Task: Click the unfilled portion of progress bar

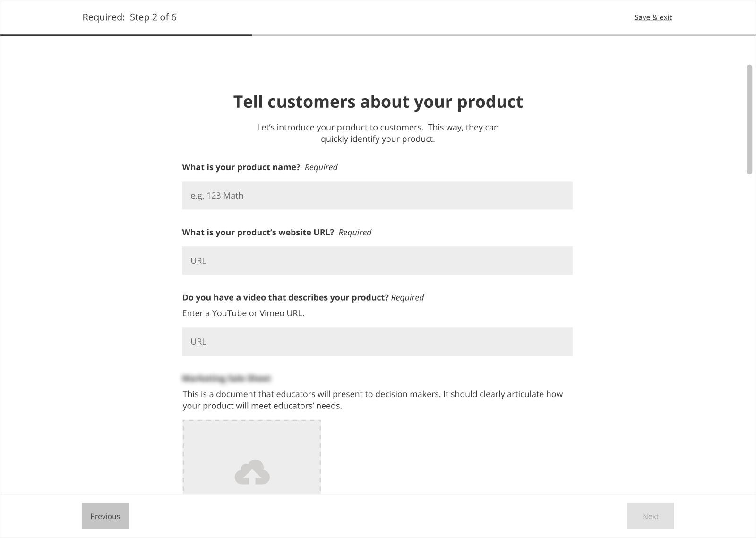Action: (503, 35)
